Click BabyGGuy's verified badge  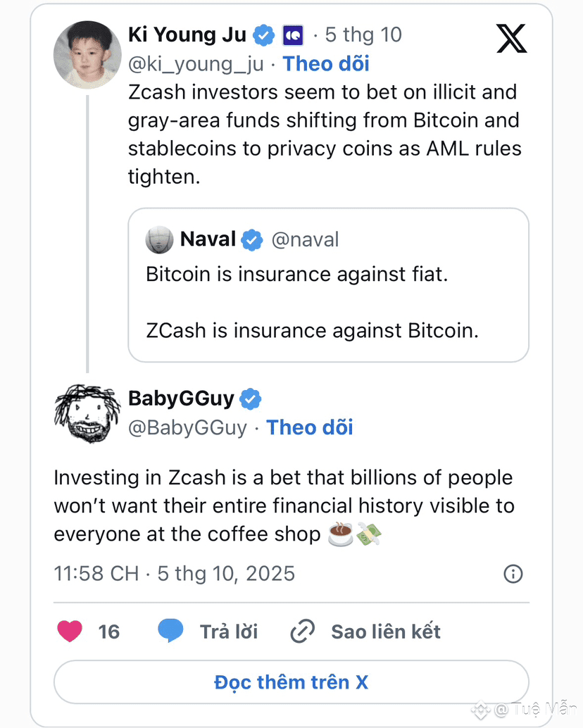coord(250,399)
